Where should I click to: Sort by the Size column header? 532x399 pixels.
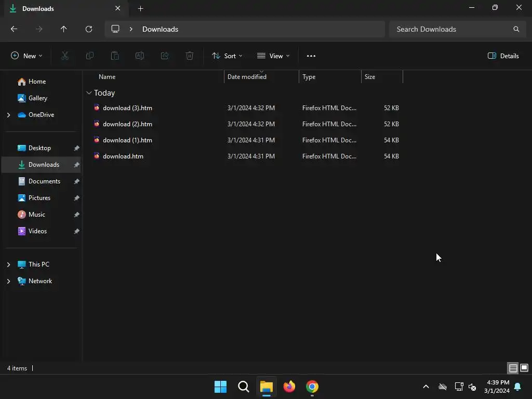coord(370,77)
